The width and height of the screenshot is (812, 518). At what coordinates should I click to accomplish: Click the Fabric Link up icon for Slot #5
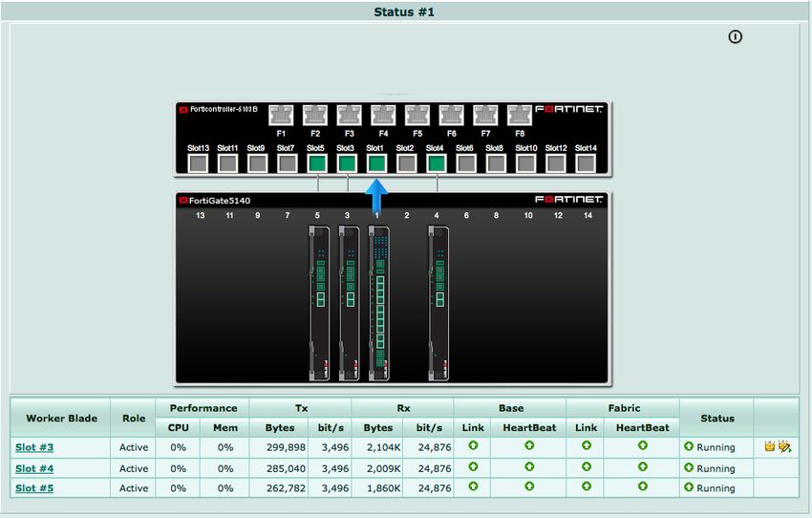pyautogui.click(x=587, y=486)
